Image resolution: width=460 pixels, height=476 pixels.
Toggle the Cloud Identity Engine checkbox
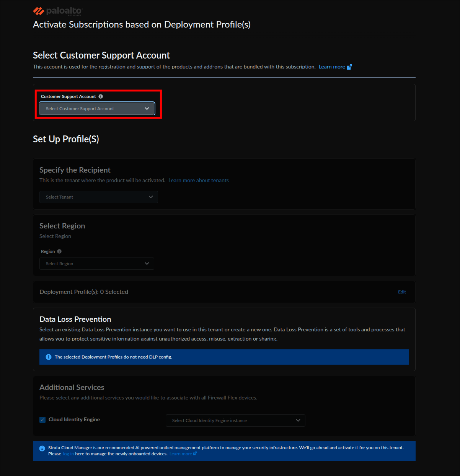[x=43, y=420]
